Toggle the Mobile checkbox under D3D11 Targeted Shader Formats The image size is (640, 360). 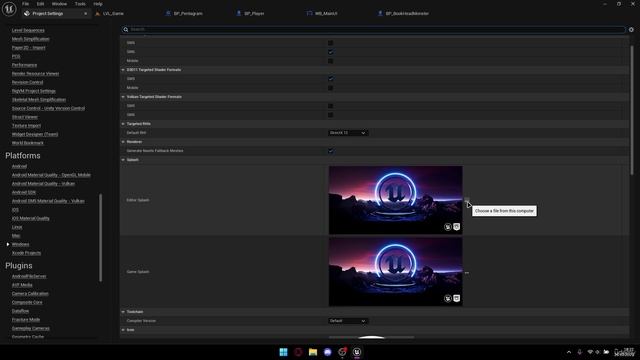coord(331,88)
